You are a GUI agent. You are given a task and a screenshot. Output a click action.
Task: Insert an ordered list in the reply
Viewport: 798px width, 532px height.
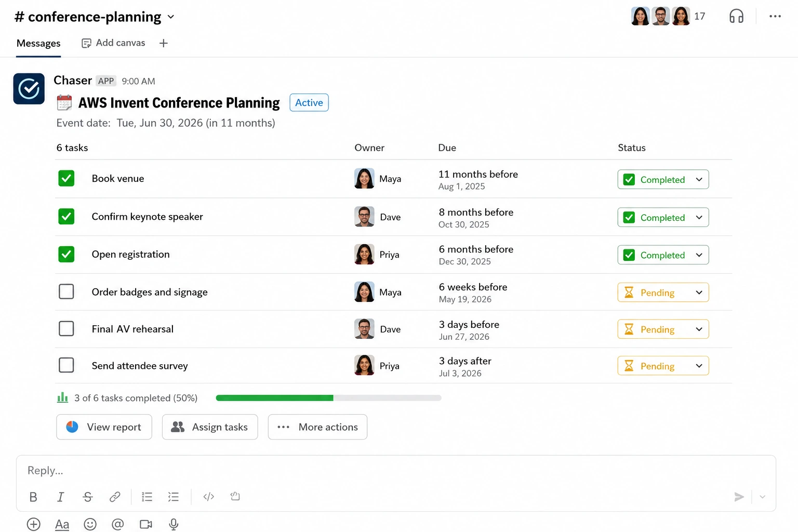click(147, 497)
